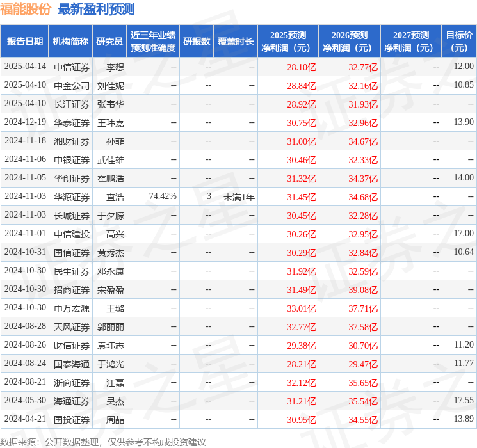The height and width of the screenshot is (448, 477).
Task: Click the target price 12.00
Action: click(464, 67)
